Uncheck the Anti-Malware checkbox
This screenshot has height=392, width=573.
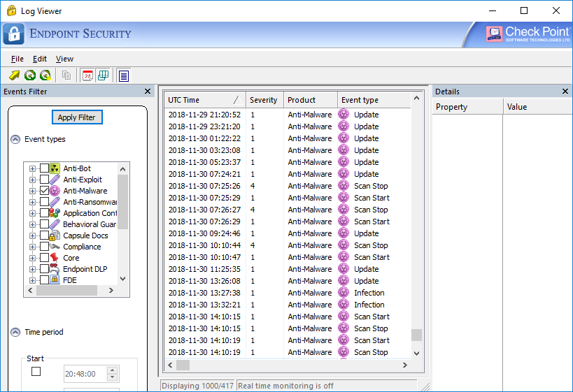coord(44,191)
